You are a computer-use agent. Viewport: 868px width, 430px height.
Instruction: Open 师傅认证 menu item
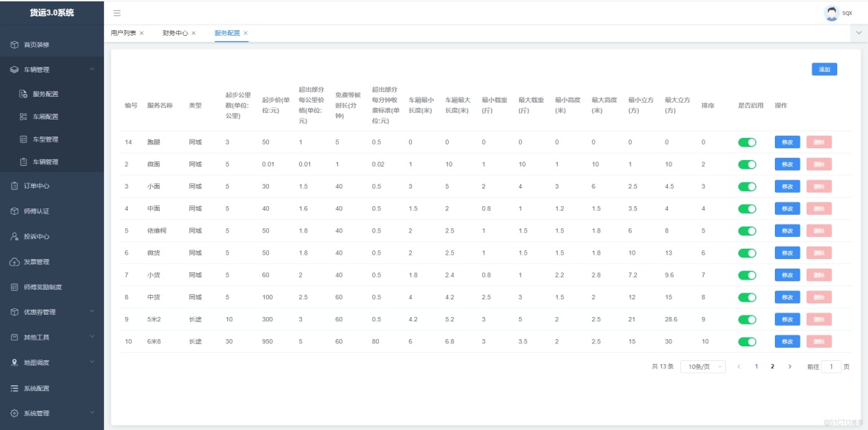(x=37, y=211)
